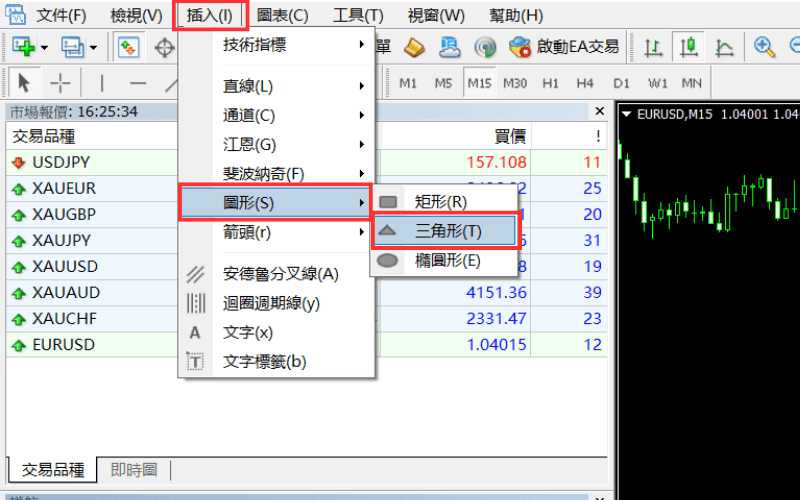Open the 圖表(C) menu

[x=282, y=15]
